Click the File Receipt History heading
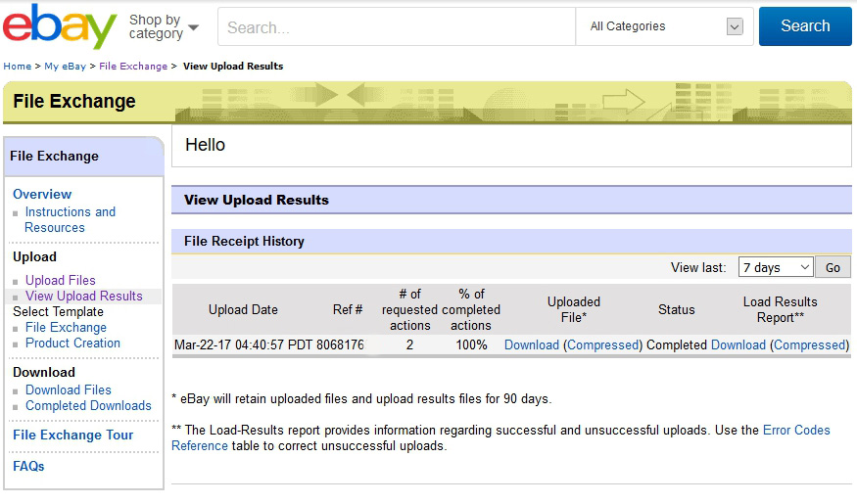This screenshot has width=857, height=504. pos(244,242)
